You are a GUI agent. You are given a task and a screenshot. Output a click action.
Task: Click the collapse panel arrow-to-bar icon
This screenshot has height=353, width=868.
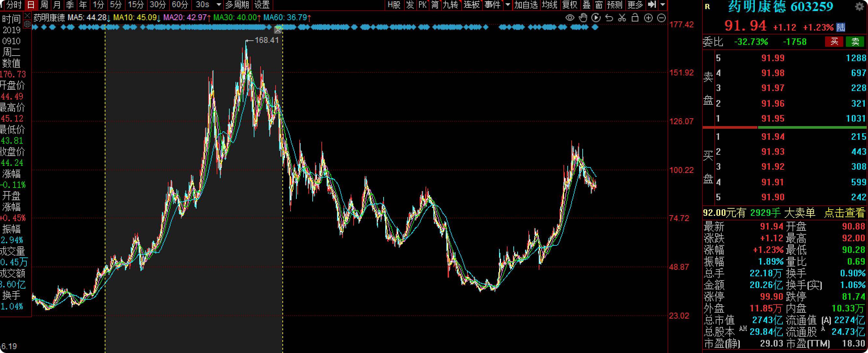pyautogui.click(x=652, y=5)
